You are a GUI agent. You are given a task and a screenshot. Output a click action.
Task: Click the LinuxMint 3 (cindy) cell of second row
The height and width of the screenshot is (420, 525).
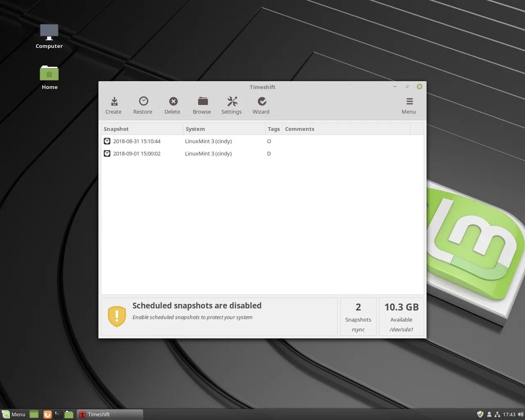(x=208, y=153)
